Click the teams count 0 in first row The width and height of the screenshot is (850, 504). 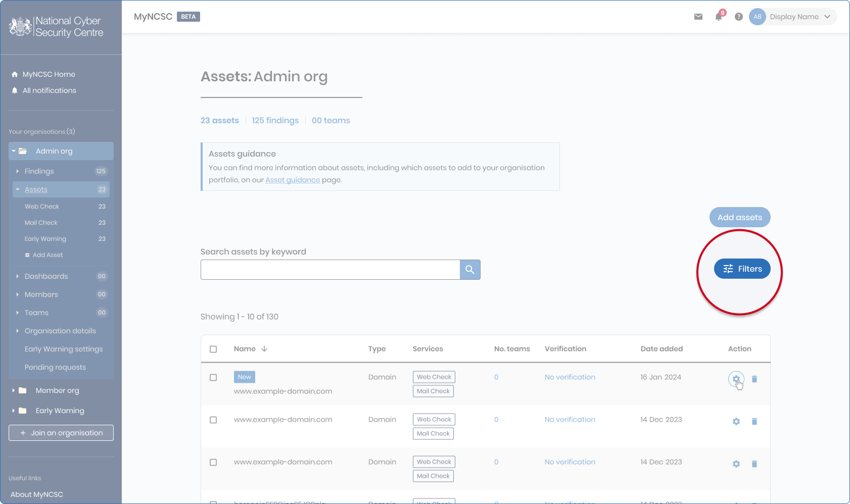(496, 377)
